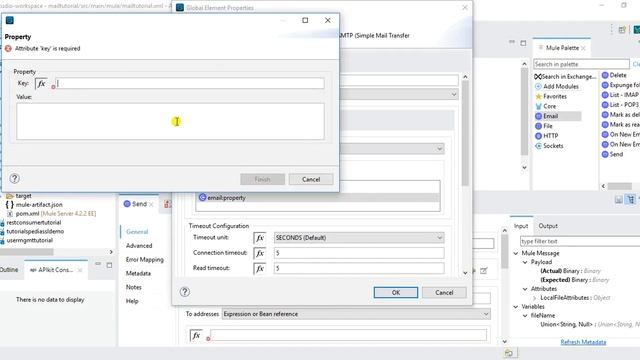The image size is (640, 360).
Task: Select the List - IMAP operation
Action: pos(620,95)
